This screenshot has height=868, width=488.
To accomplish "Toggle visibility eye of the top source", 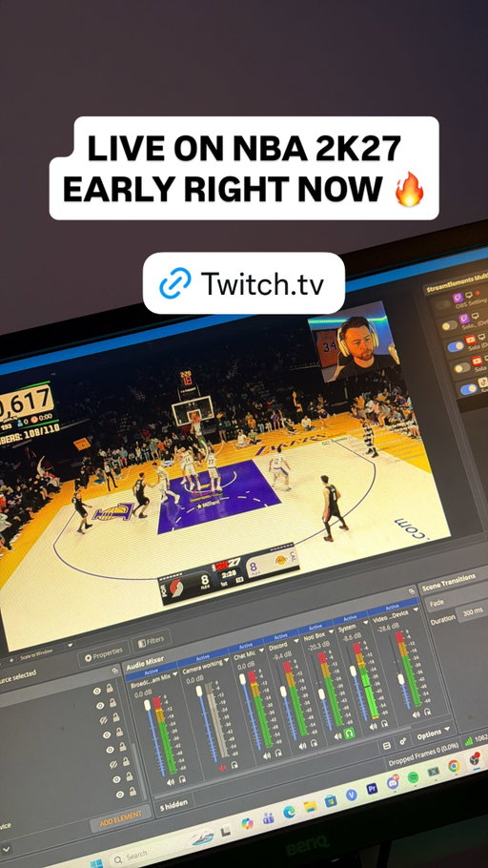I will [x=97, y=691].
